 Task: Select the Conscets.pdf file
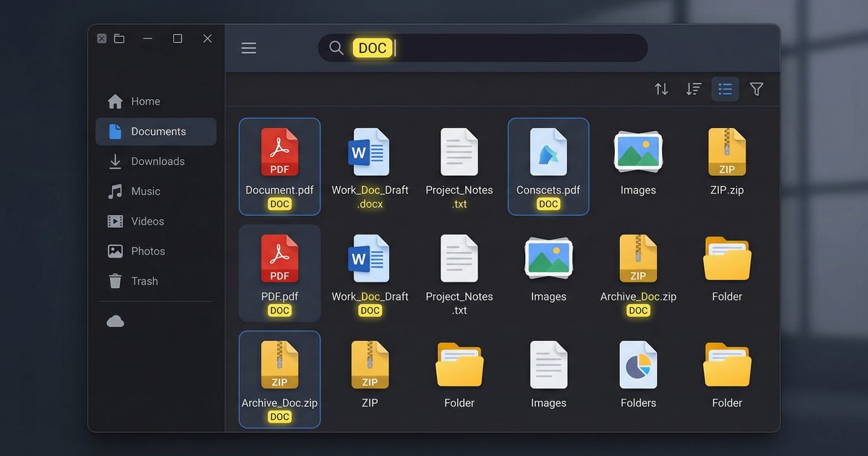(548, 166)
